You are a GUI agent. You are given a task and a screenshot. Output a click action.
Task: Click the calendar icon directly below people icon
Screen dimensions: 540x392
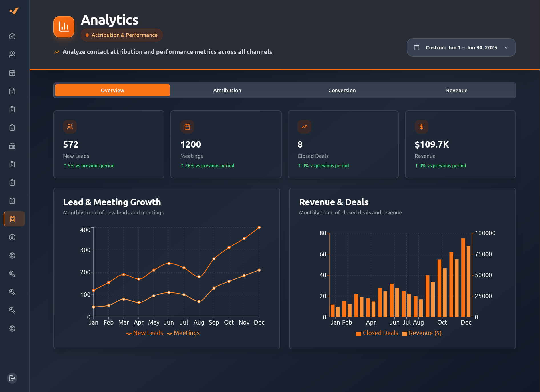pos(12,73)
